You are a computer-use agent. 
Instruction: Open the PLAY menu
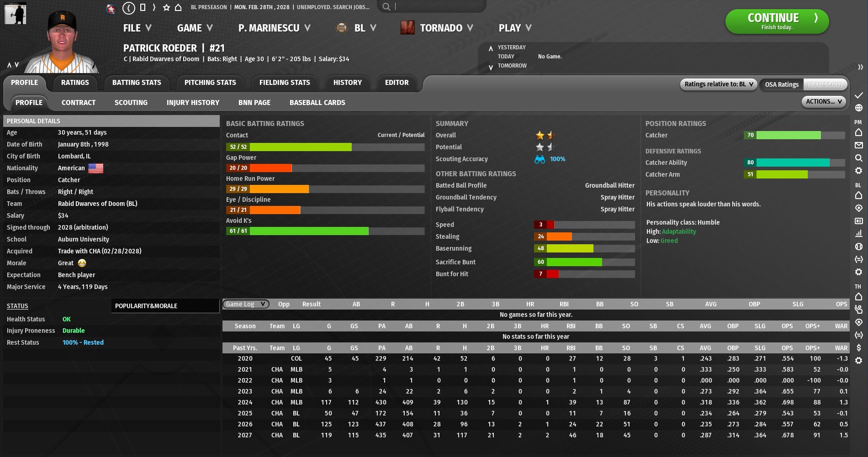(515, 28)
